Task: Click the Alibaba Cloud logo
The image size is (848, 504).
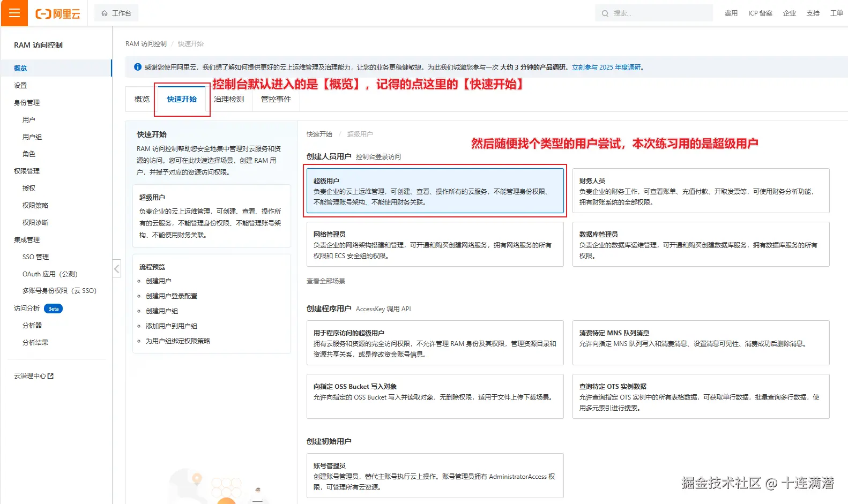Action: (x=57, y=13)
